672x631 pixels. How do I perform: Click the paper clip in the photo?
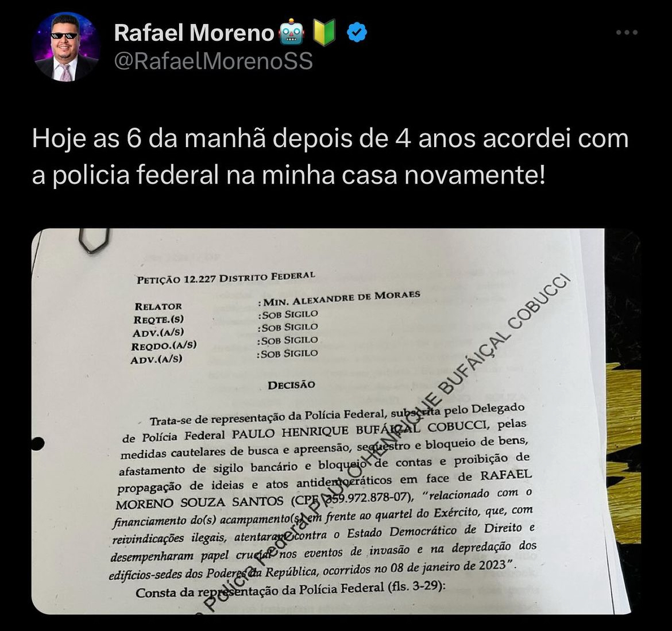[x=93, y=241]
